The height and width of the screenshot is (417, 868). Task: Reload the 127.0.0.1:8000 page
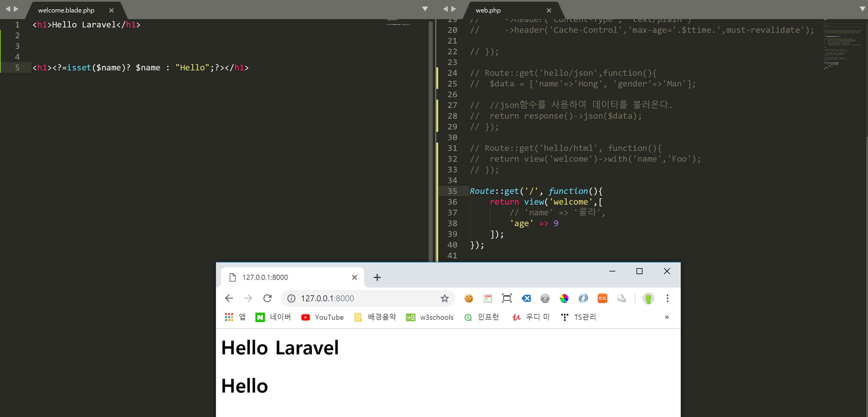point(267,298)
